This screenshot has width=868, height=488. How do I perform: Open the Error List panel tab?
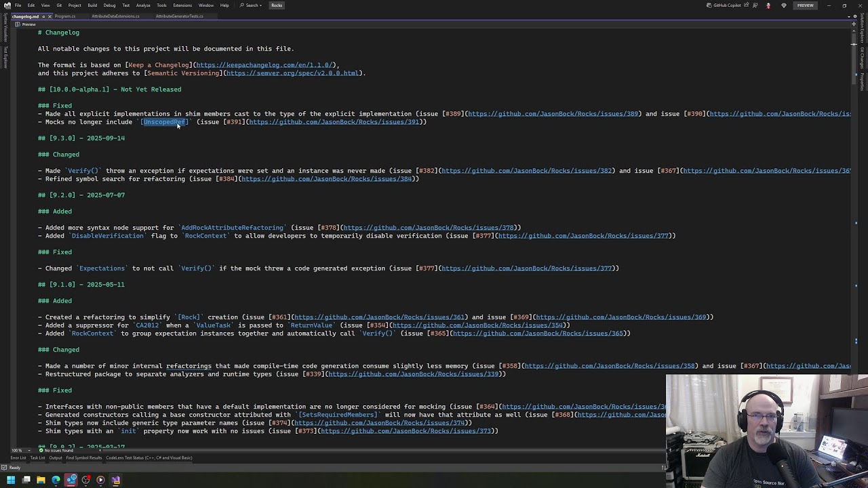tap(18, 457)
